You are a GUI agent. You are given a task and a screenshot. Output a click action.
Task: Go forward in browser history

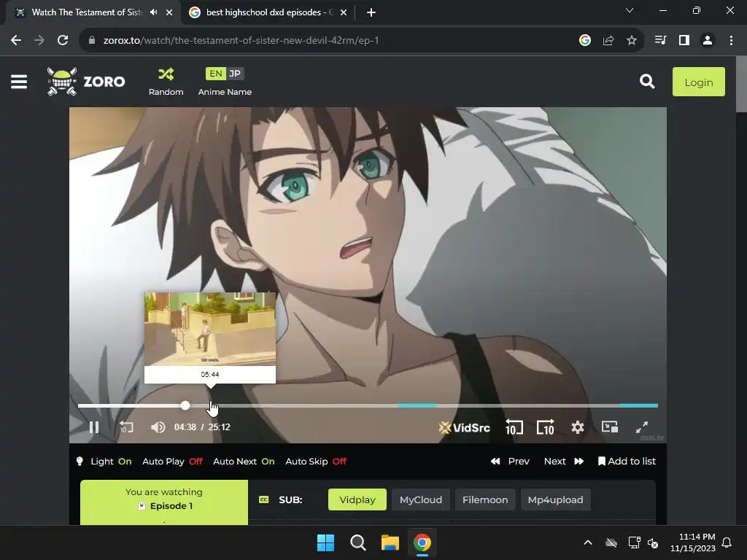click(x=39, y=41)
